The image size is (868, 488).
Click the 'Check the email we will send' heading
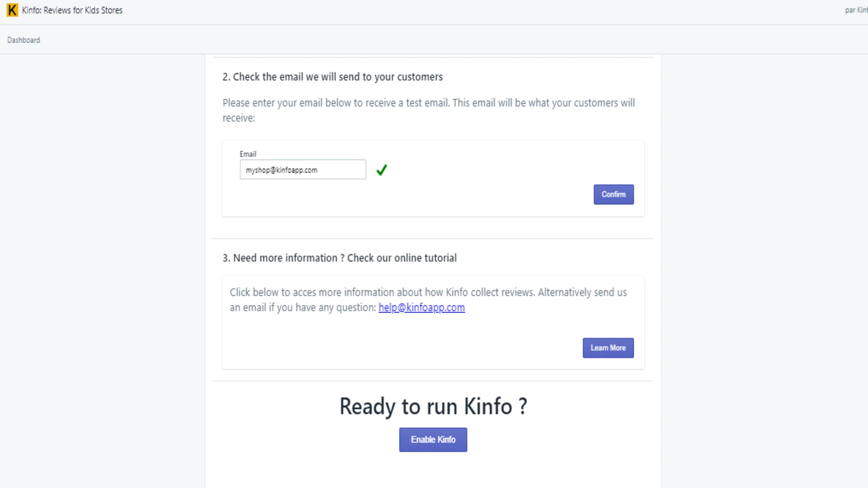click(x=333, y=77)
